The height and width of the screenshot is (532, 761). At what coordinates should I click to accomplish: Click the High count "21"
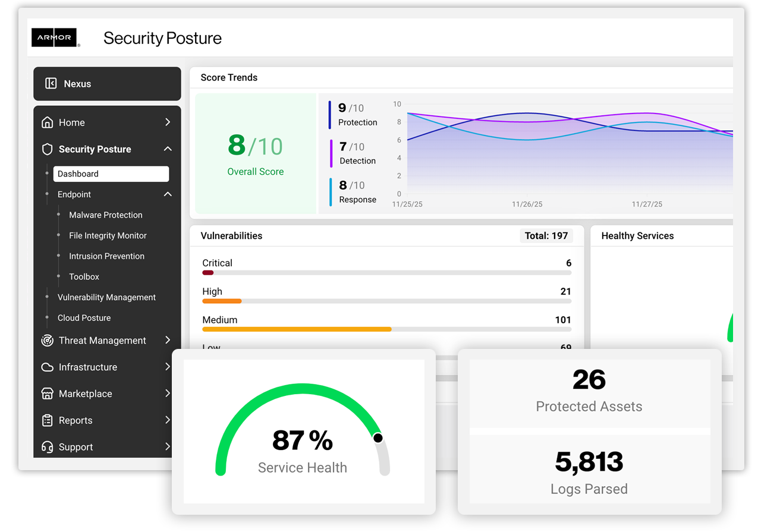[566, 291]
